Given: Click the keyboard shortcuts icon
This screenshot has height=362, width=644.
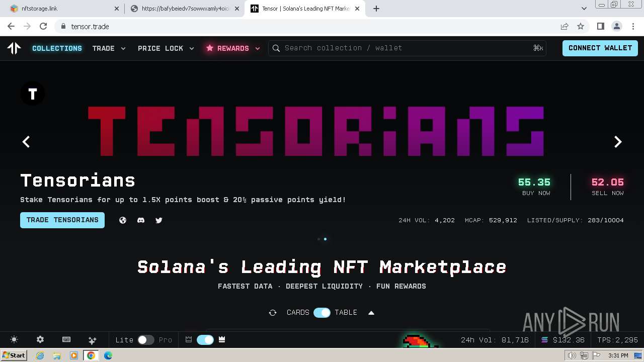Looking at the screenshot, I should click(66, 340).
